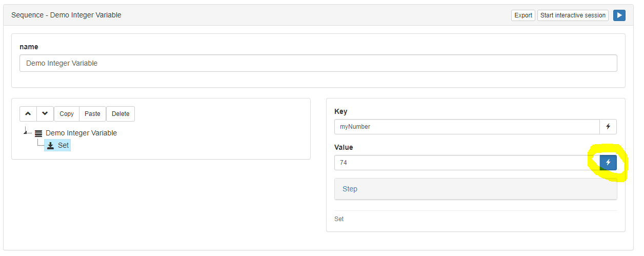Expand the Step panel heading
644x256 pixels.
pos(475,189)
